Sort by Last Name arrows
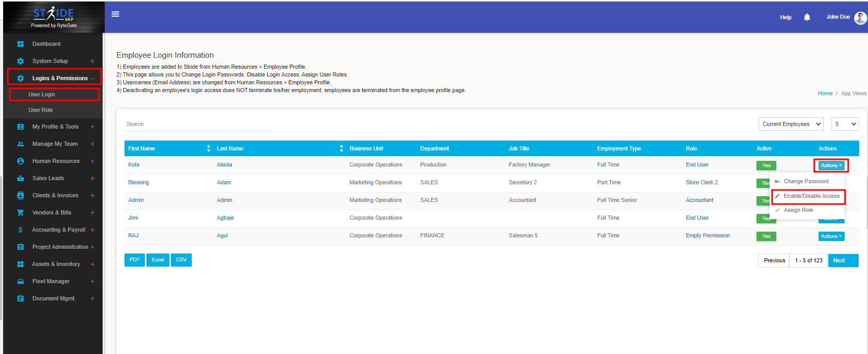868x354 pixels. (341, 148)
